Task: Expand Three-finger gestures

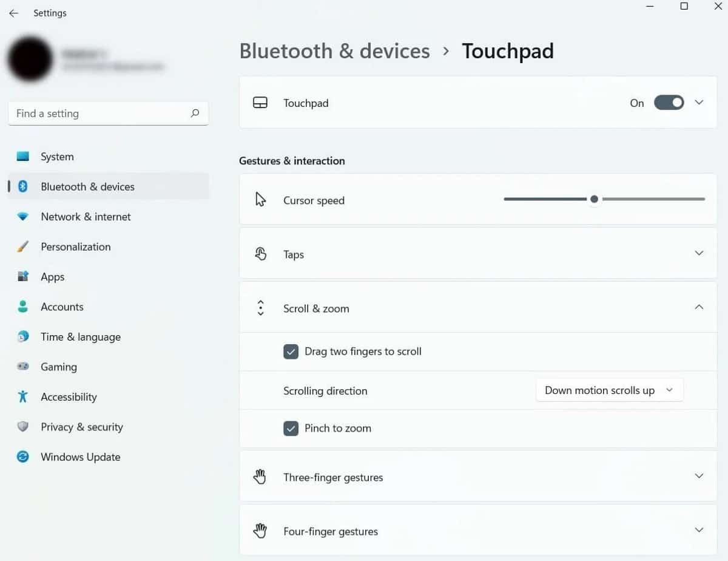Action: pos(699,477)
